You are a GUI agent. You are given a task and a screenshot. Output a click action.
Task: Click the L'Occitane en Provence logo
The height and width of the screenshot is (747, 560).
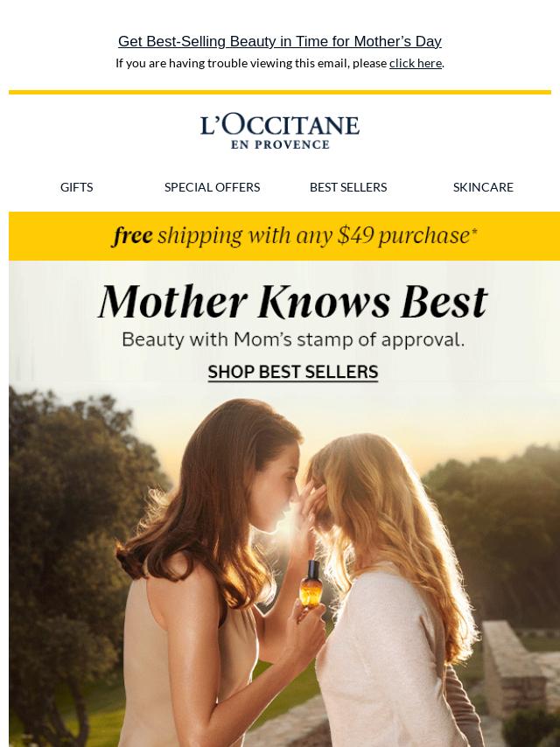click(280, 131)
